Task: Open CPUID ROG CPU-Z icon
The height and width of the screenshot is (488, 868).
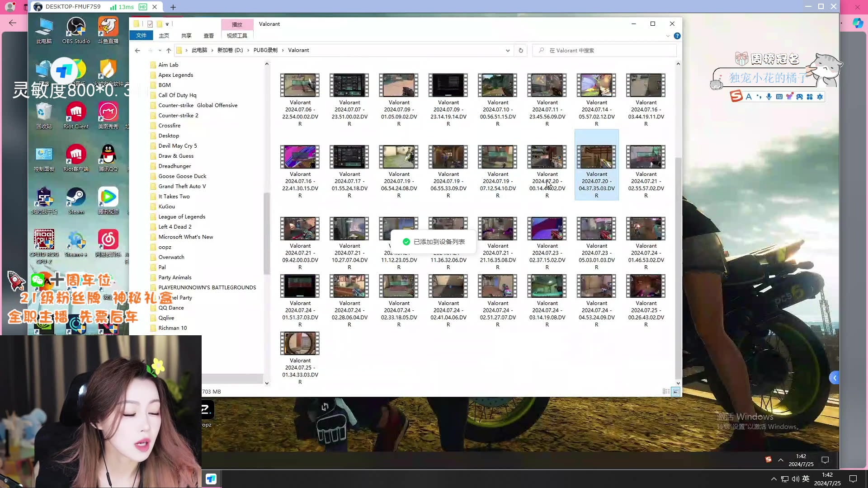Action: point(44,246)
